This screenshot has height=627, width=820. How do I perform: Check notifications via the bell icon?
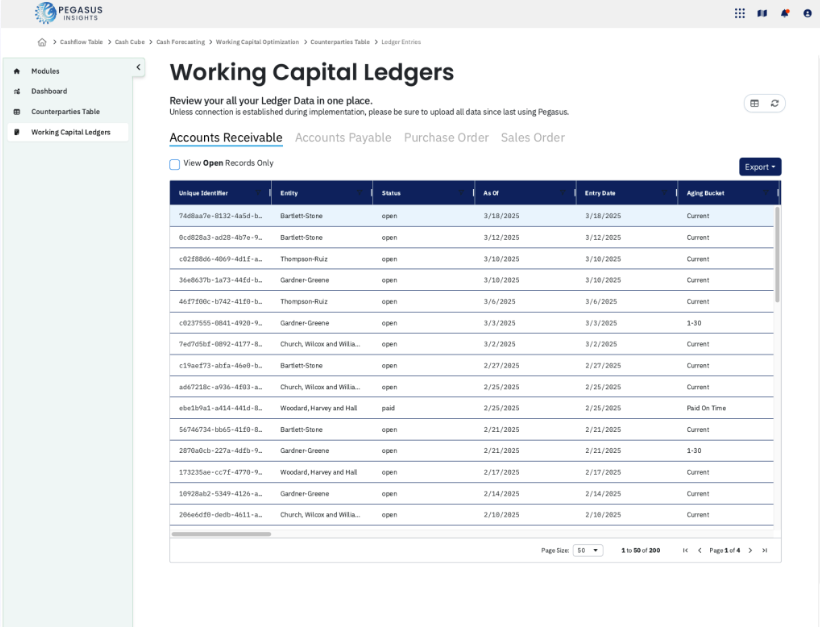click(x=785, y=13)
